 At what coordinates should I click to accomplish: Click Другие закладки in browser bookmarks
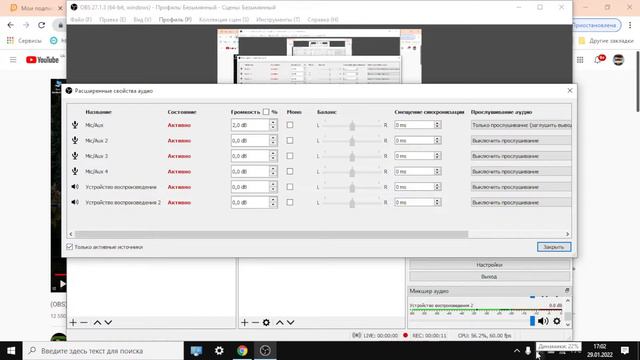606,41
